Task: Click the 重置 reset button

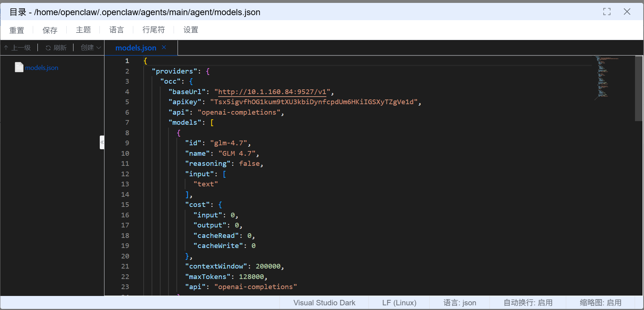Action: click(x=17, y=30)
